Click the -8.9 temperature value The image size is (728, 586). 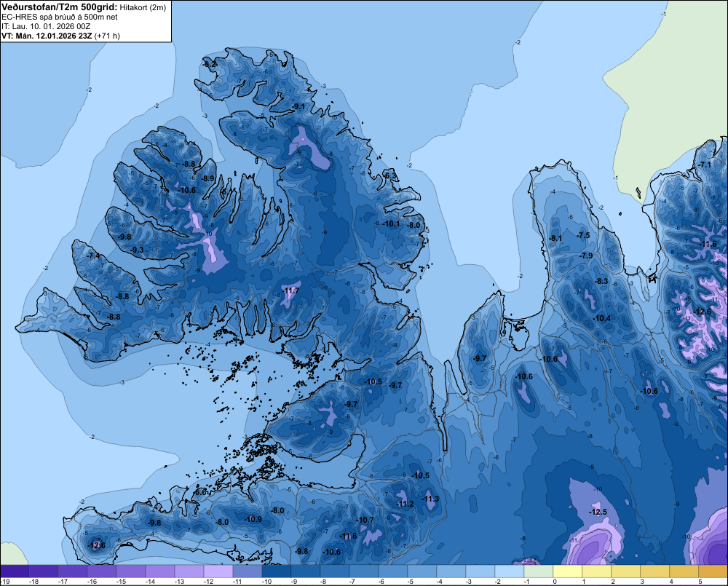pyautogui.click(x=207, y=178)
